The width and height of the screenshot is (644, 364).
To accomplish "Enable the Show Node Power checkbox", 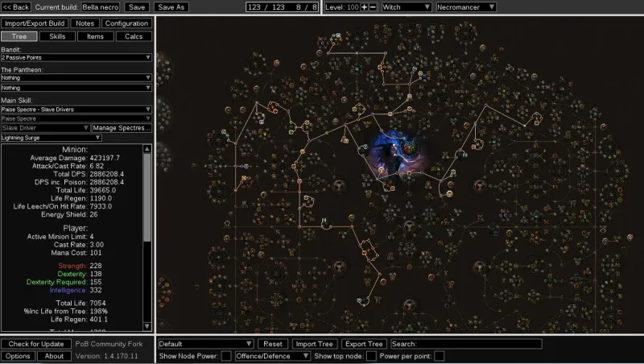I will tap(226, 356).
